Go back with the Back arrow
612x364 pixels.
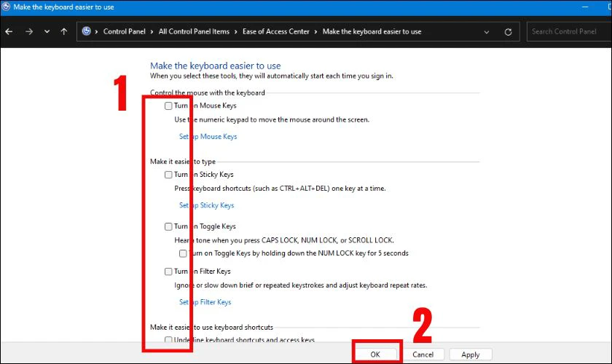tap(9, 31)
